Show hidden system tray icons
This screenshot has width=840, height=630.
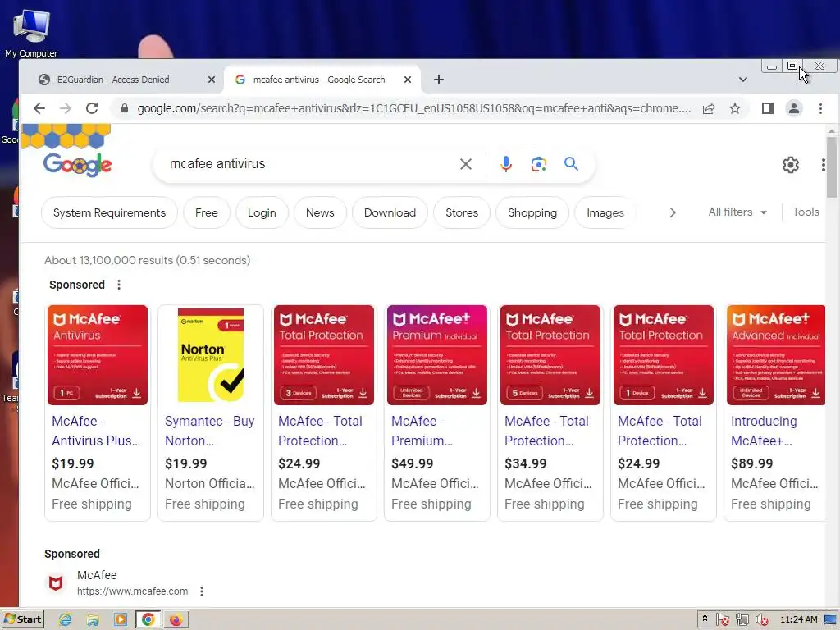(x=705, y=619)
